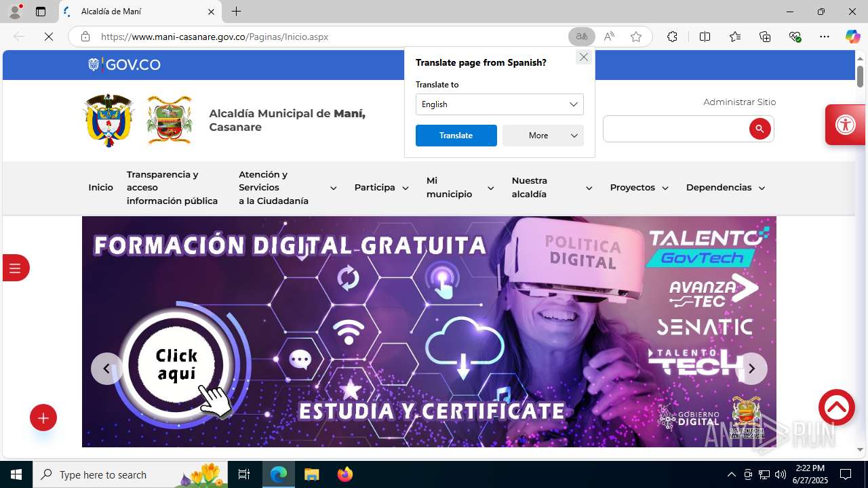
Task: Open Browser essentials icon
Action: tap(795, 37)
